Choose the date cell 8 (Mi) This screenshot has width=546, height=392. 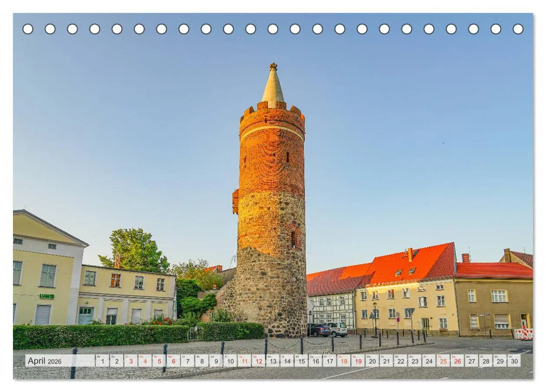201,361
